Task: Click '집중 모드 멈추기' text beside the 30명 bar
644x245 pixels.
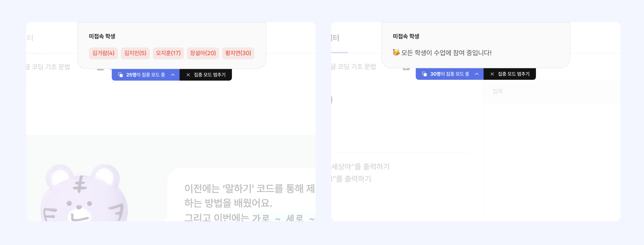Action: [x=514, y=74]
